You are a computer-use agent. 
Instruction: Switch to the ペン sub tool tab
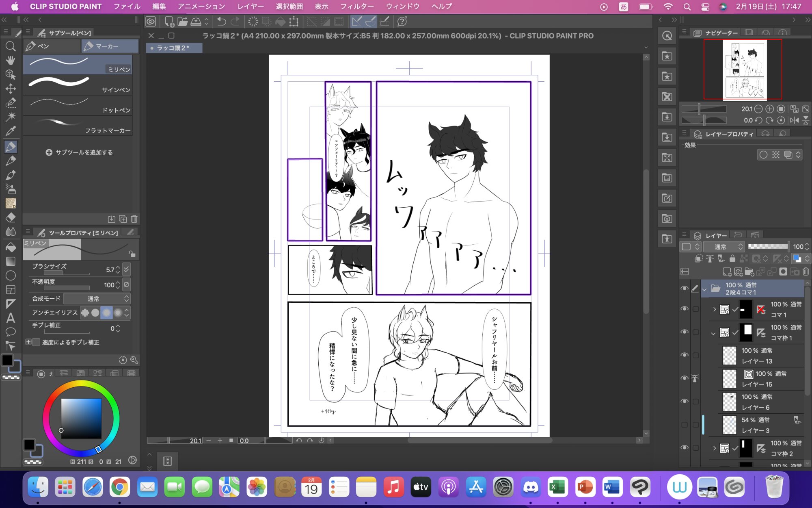52,46
